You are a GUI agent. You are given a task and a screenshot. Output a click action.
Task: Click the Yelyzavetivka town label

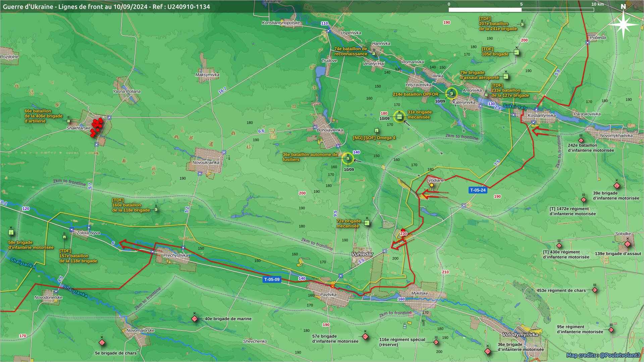pyautogui.click(x=418, y=85)
